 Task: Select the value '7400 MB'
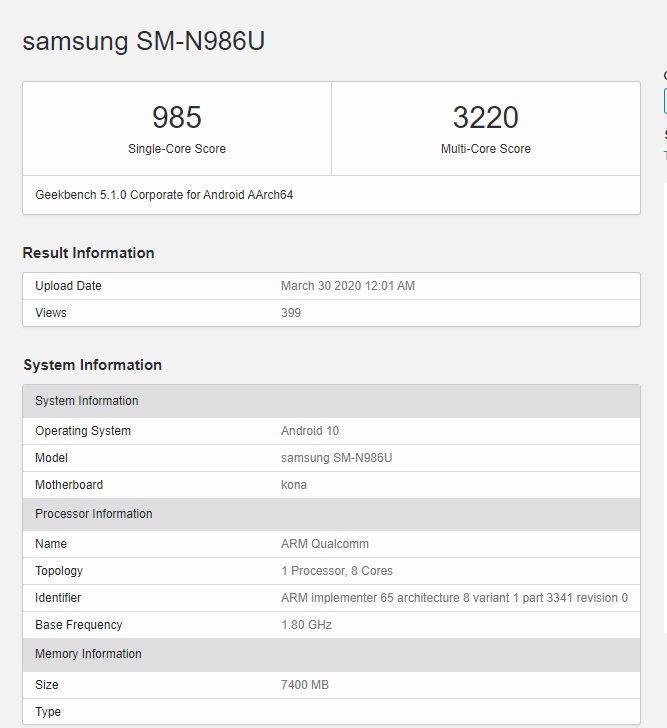pos(304,685)
